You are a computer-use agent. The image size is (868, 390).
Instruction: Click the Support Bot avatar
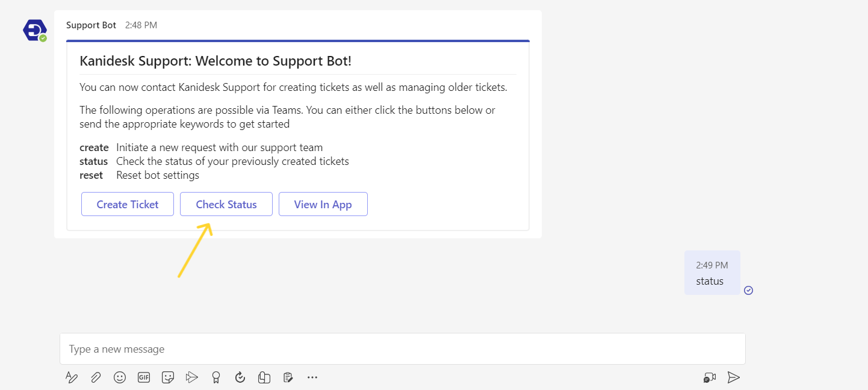tap(34, 29)
